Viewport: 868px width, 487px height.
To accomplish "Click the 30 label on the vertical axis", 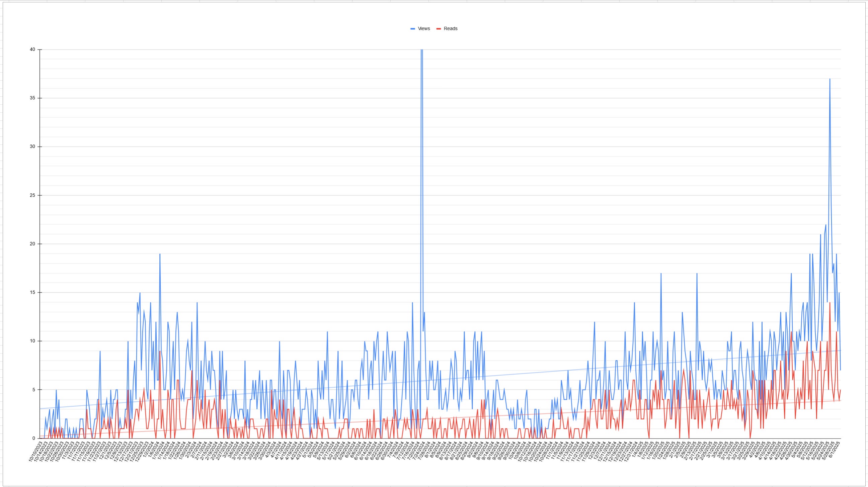I will pos(32,147).
